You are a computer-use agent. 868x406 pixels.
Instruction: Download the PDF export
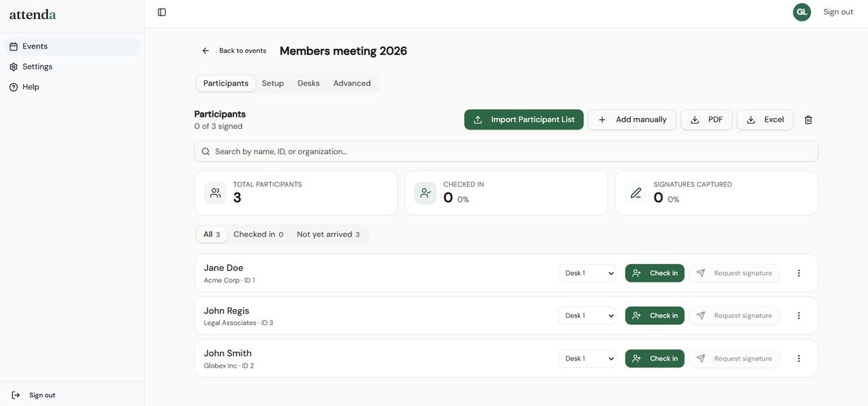click(707, 119)
